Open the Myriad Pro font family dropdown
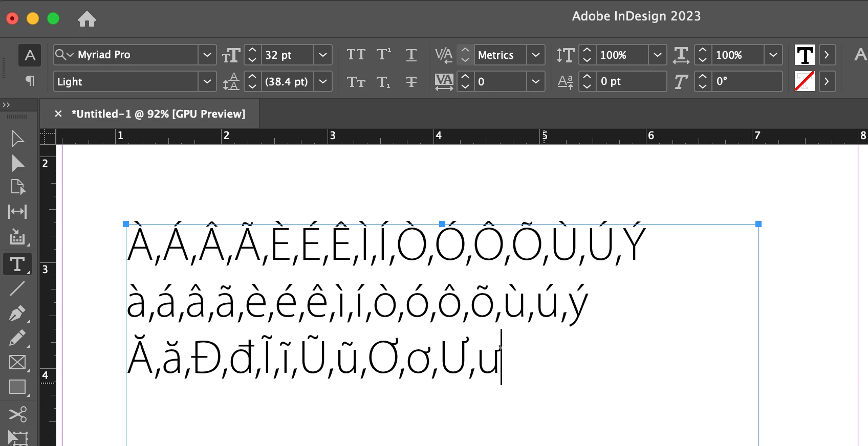Viewport: 868px width, 446px height. tap(207, 55)
